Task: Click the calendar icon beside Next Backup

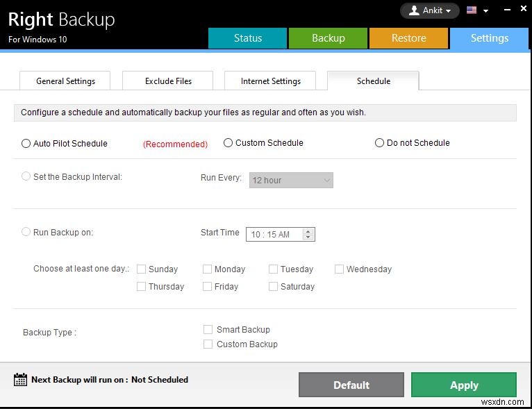Action: [20, 380]
